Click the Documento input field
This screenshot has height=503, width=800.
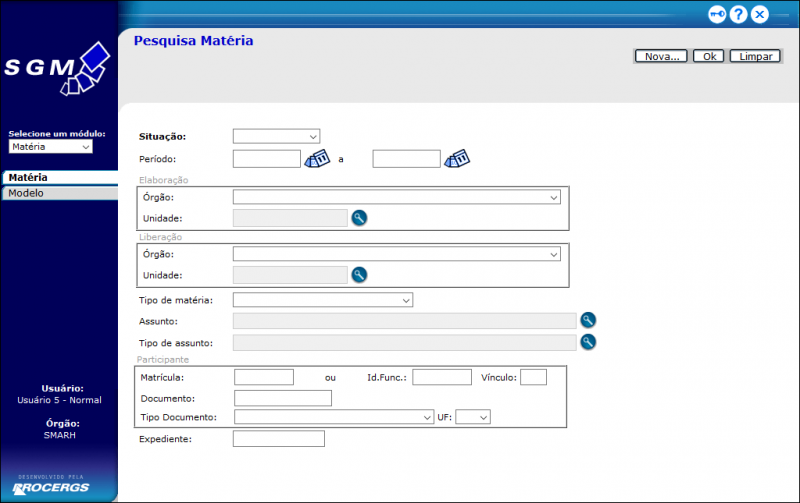click(283, 398)
